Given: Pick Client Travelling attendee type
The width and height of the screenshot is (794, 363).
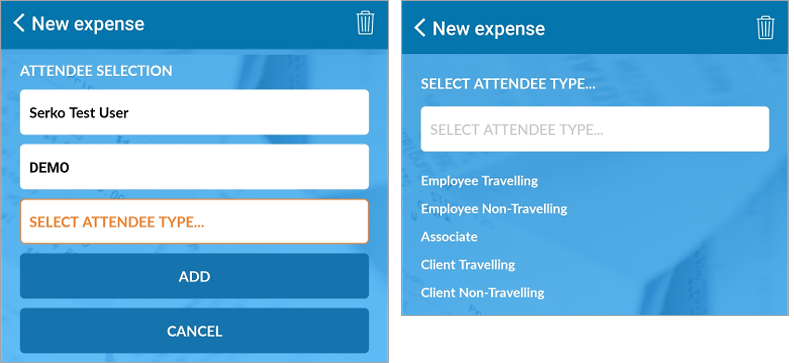Looking at the screenshot, I should pos(468,265).
